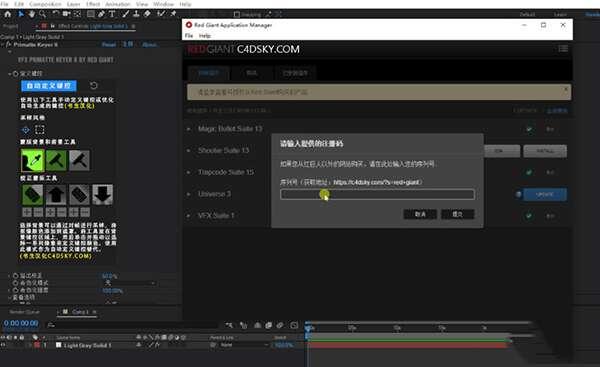Viewport: 600px width, 367px height.
Task: Pick the green brush clean-background tool
Action: point(56,160)
